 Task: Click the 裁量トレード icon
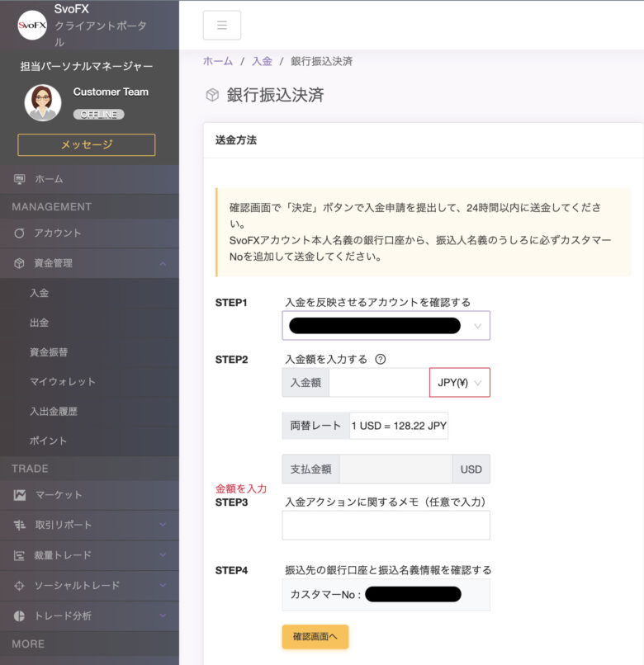(19, 555)
